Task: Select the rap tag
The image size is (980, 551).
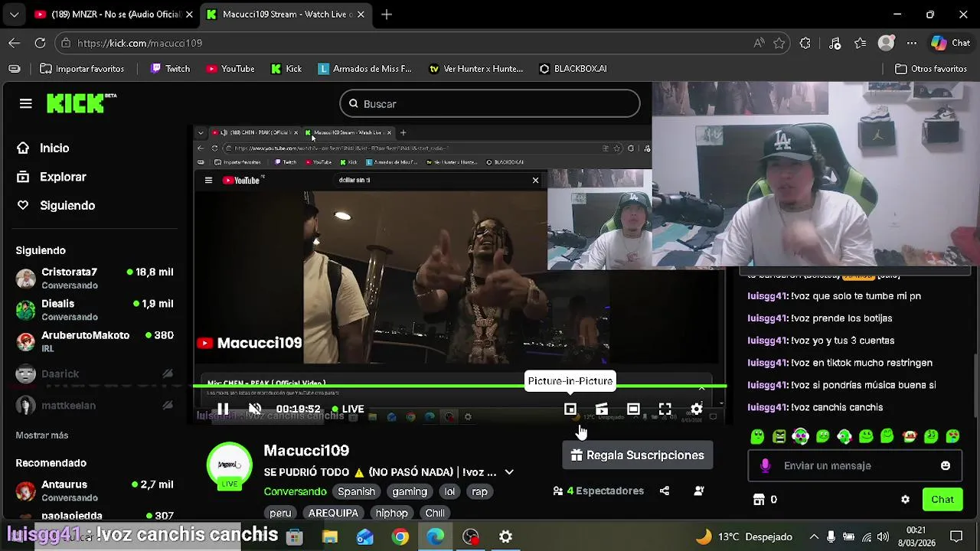Action: tap(479, 491)
